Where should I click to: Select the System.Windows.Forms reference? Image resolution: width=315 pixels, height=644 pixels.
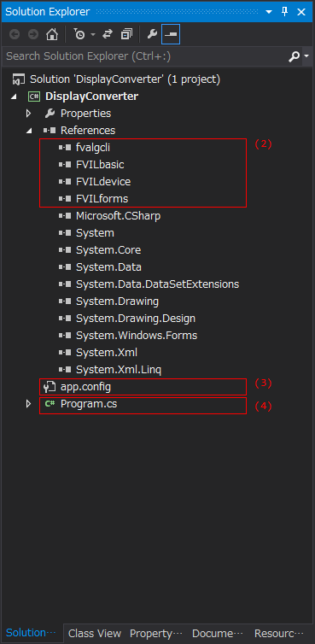pyautogui.click(x=137, y=335)
